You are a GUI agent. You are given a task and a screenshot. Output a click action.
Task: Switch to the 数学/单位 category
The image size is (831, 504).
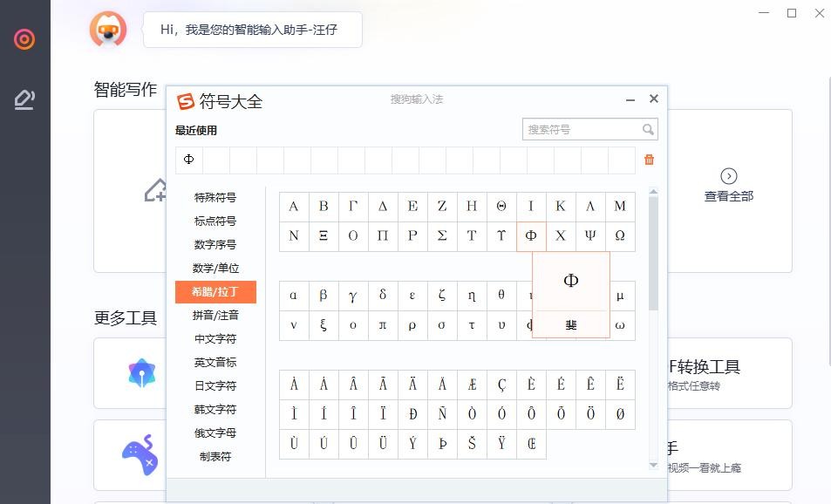click(215, 269)
